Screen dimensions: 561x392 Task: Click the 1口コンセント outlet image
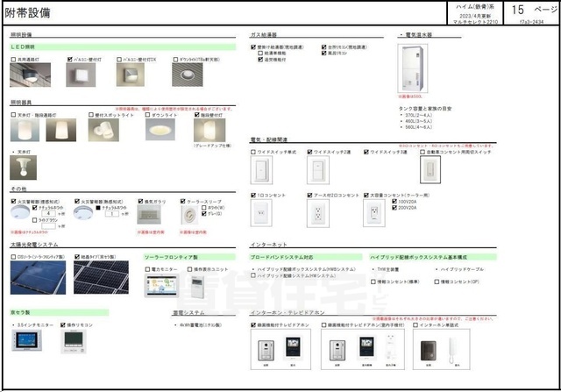[261, 213]
